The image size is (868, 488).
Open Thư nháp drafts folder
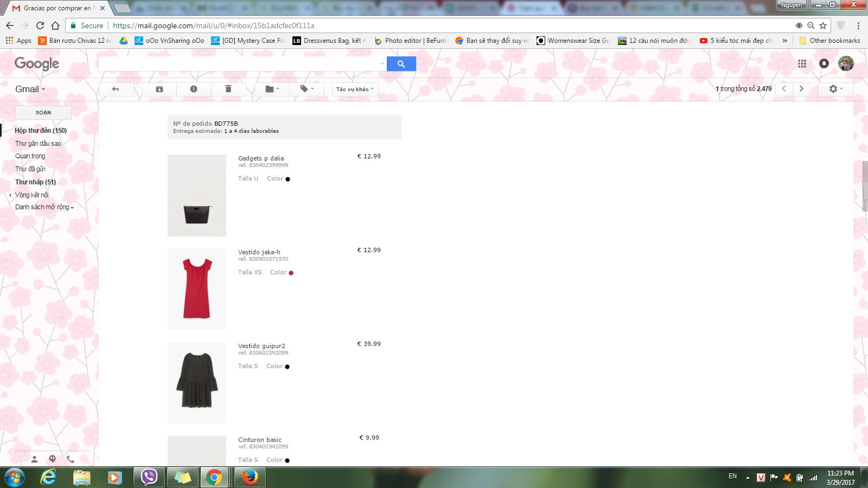pos(35,182)
